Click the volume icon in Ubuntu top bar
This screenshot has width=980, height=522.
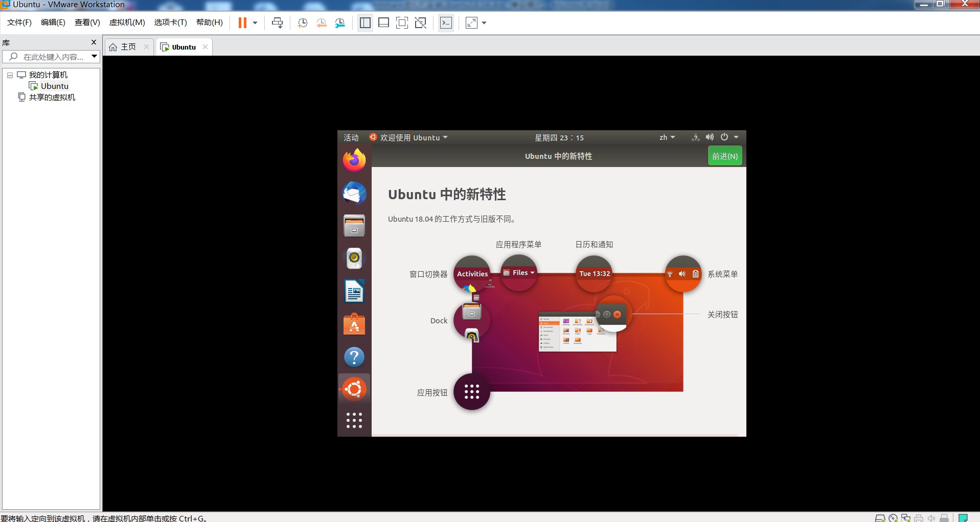(x=710, y=138)
